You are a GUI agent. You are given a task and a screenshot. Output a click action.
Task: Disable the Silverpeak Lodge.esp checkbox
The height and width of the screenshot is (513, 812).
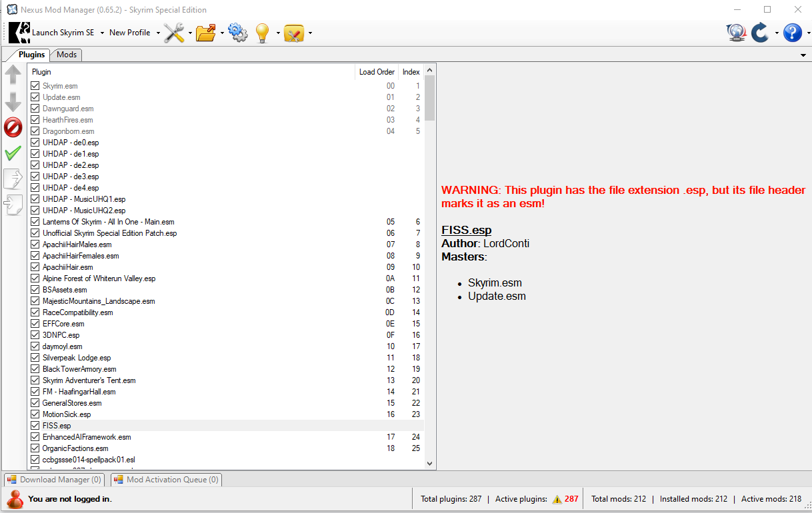[35, 358]
